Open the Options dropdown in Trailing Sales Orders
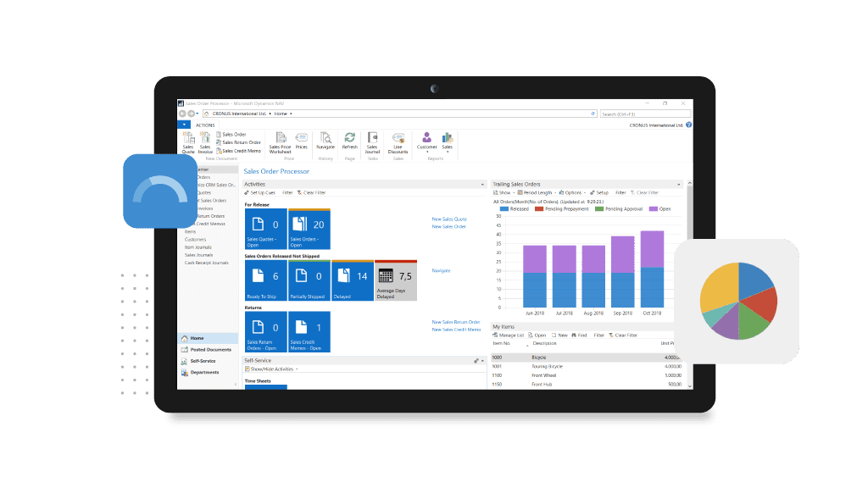 [x=573, y=192]
